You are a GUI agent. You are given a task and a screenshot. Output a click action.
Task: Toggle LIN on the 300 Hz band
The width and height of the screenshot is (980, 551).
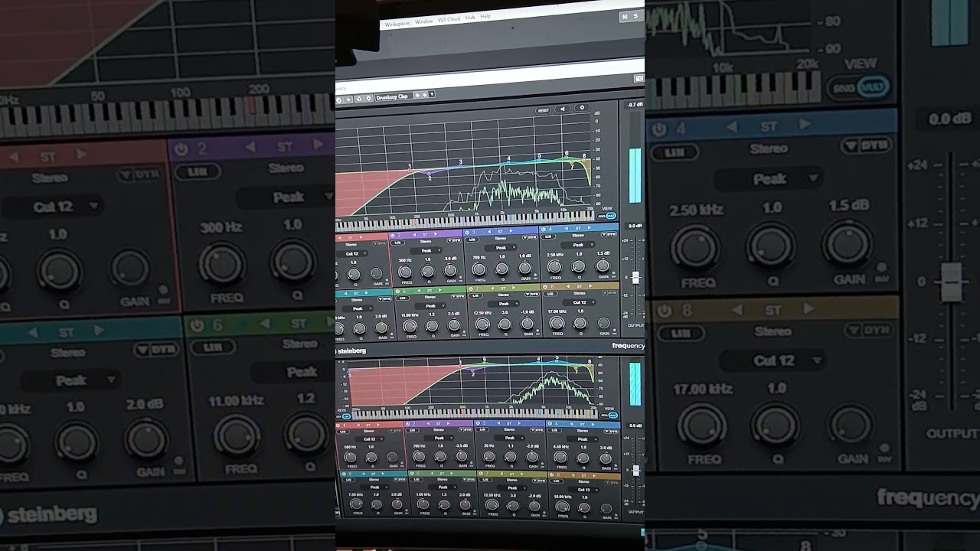(x=397, y=243)
